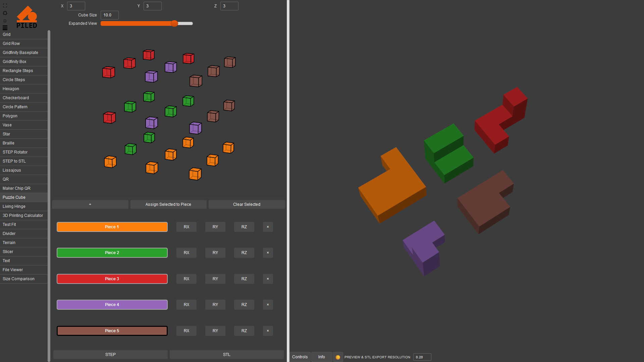644x362 pixels.
Task: Open the Info panel
Action: coord(321,357)
